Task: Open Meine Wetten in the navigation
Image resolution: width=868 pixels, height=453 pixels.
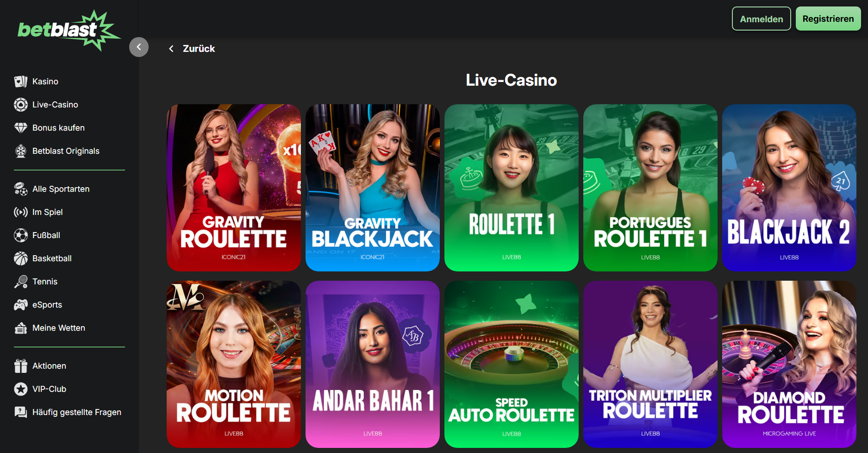Action: 58,327
